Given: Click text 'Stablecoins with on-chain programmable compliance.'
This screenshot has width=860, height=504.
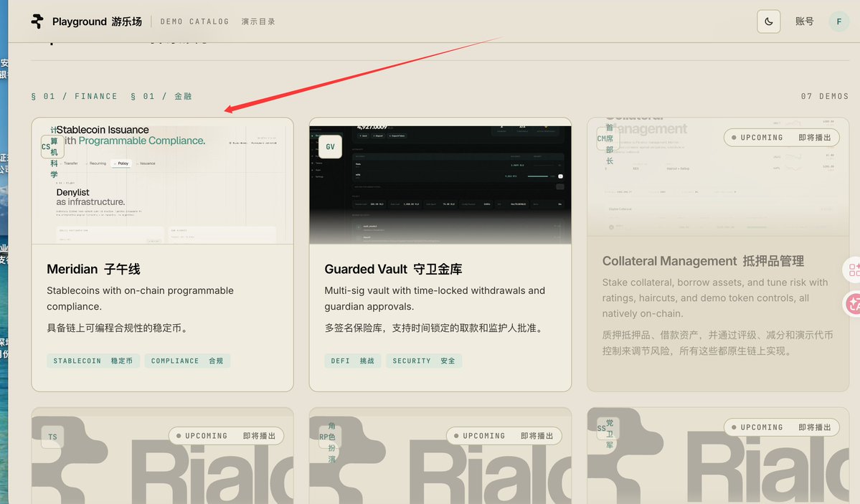Looking at the screenshot, I should [140, 298].
